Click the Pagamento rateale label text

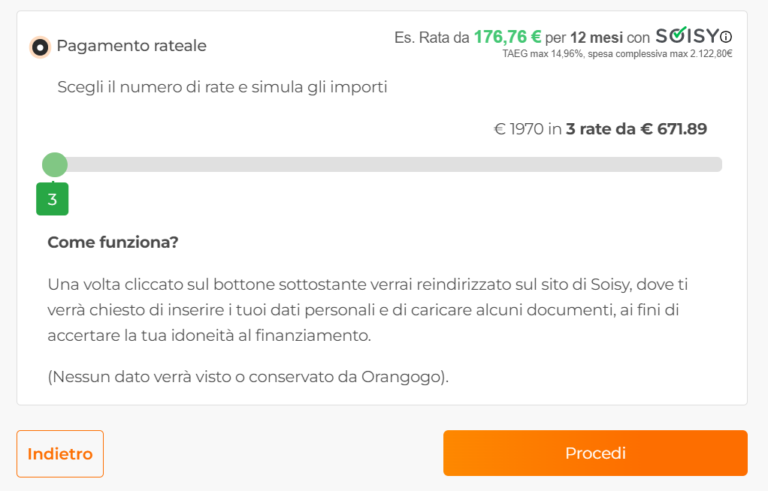pos(131,46)
